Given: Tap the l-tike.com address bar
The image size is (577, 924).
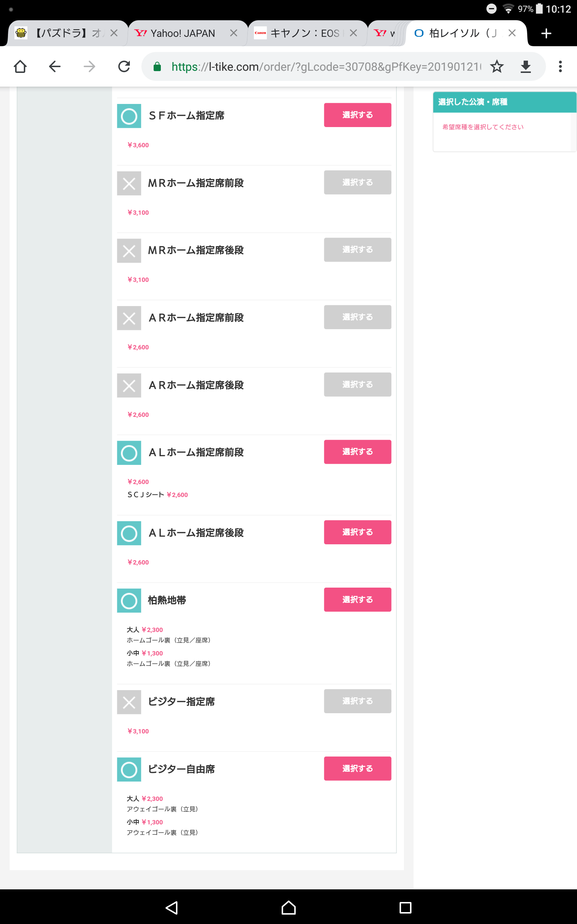Looking at the screenshot, I should (x=324, y=67).
